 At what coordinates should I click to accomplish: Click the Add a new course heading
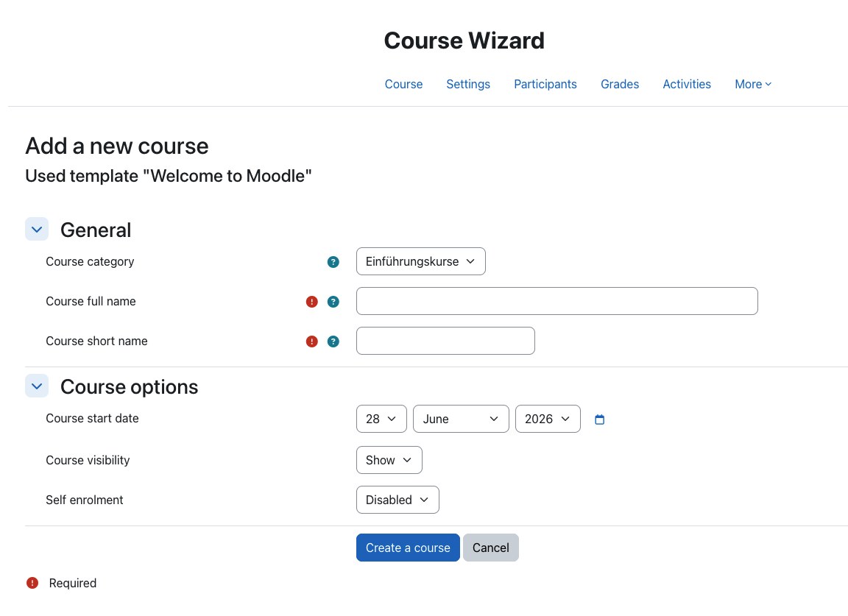[x=117, y=146]
